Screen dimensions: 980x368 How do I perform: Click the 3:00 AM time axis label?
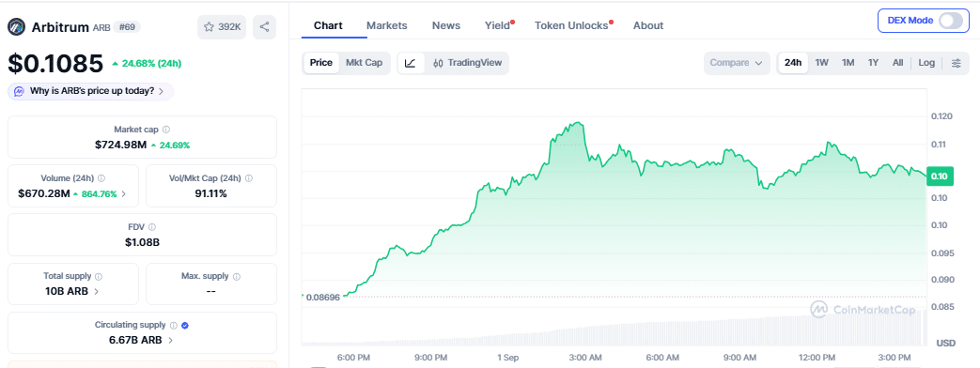[585, 358]
